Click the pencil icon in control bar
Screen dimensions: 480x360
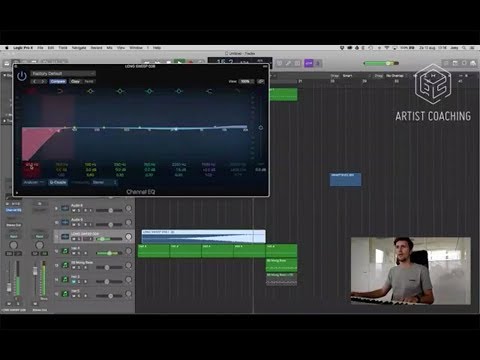[x=288, y=63]
